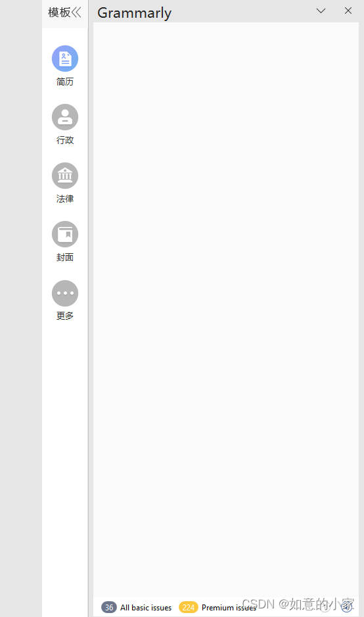Click the 法律 text label
The image size is (364, 617).
pyautogui.click(x=65, y=199)
